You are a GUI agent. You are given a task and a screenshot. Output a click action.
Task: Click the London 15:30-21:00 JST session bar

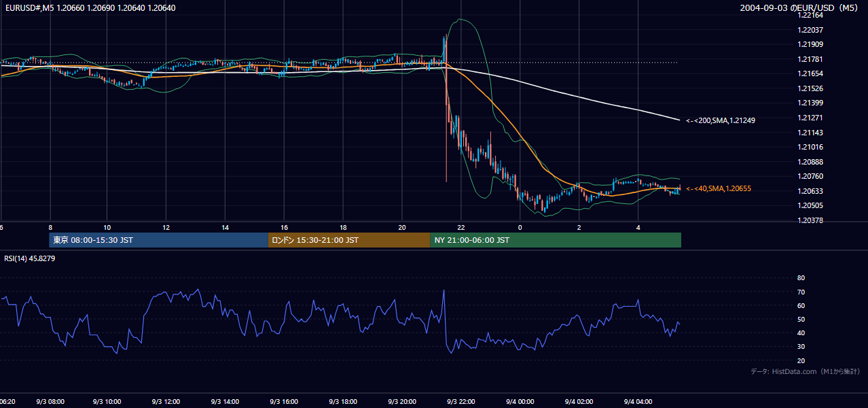349,240
